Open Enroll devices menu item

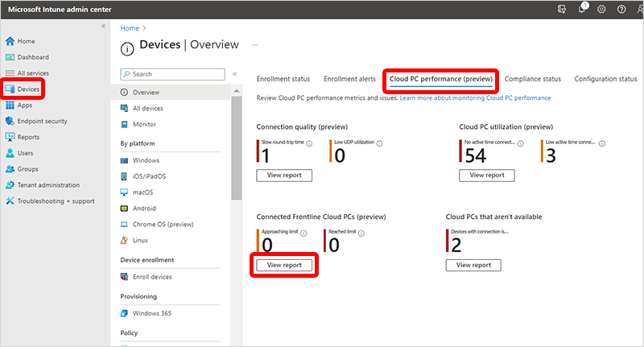[x=147, y=277]
